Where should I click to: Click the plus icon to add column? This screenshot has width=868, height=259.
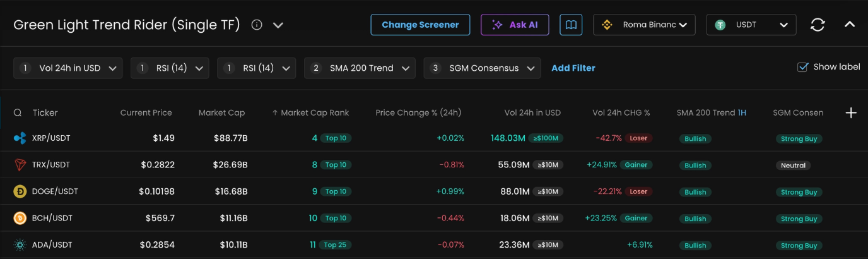pos(851,113)
